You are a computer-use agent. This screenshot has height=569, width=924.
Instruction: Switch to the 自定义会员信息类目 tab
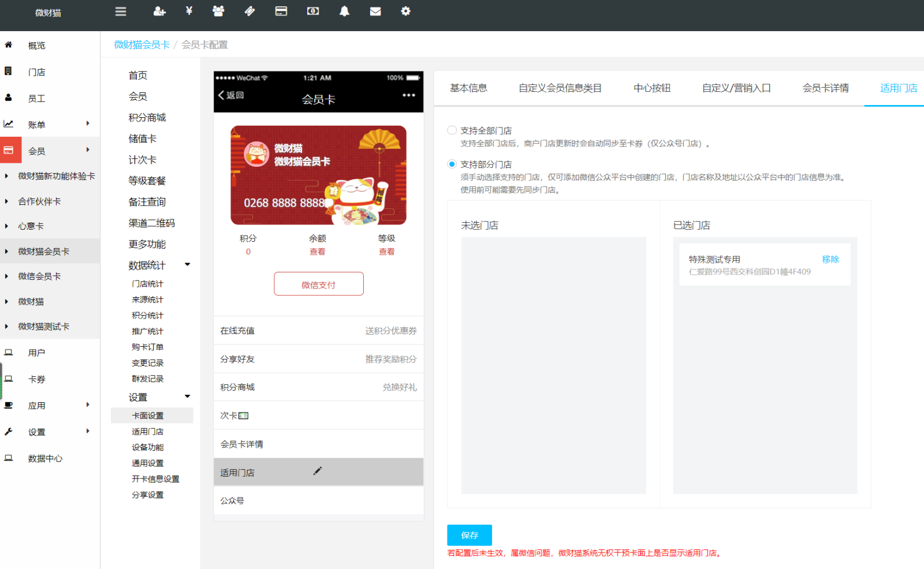click(560, 88)
